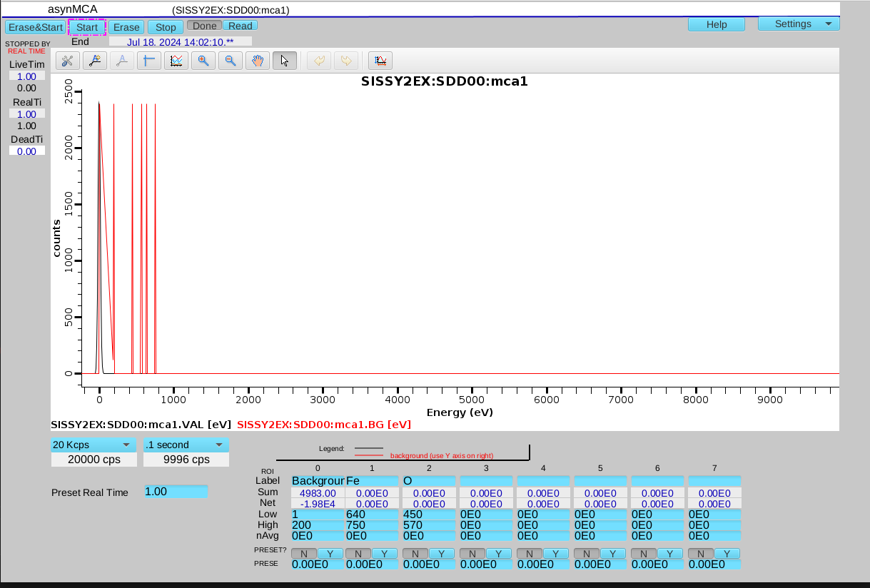
Task: Click the Energy (eV) axis label
Action: coord(460,412)
